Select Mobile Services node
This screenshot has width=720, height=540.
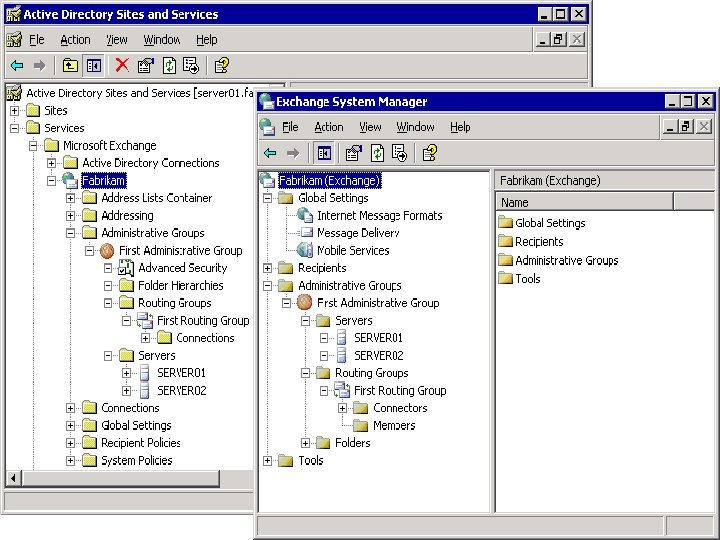point(353,250)
